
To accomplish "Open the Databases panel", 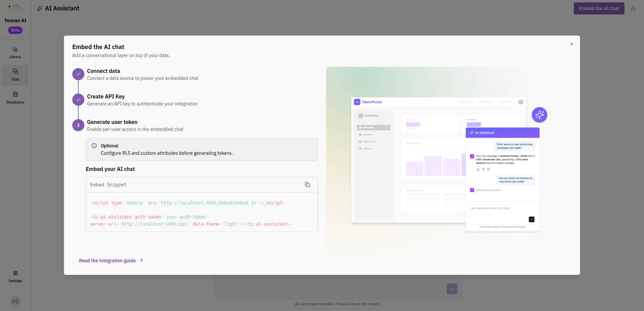I will tap(15, 97).
